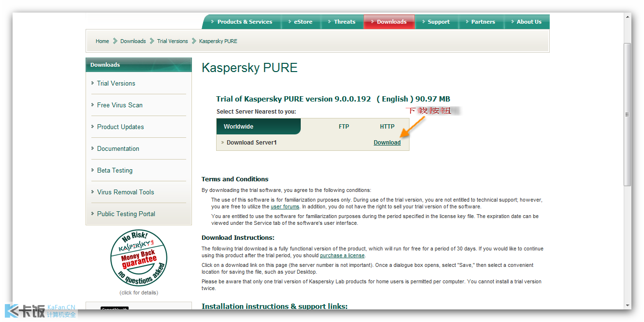Open Trial Versions in the sidebar
Screen dimensions: 644x322
click(116, 84)
